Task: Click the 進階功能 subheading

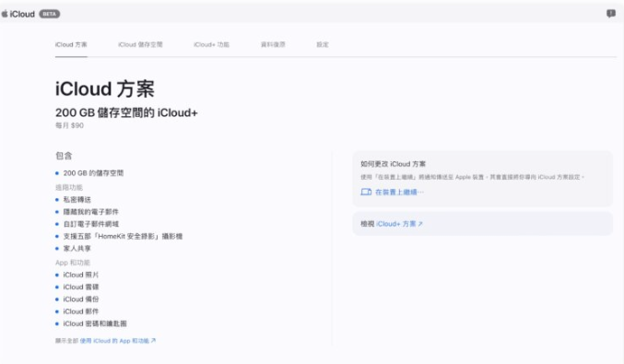Action: coord(69,187)
